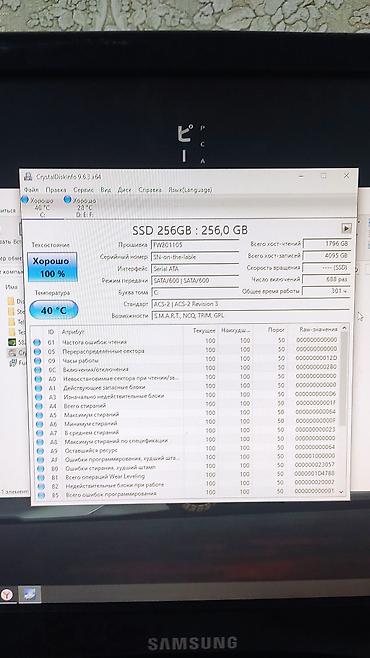
Task: Click status icon for B0 Ошибки стирания
Action: 40,469
